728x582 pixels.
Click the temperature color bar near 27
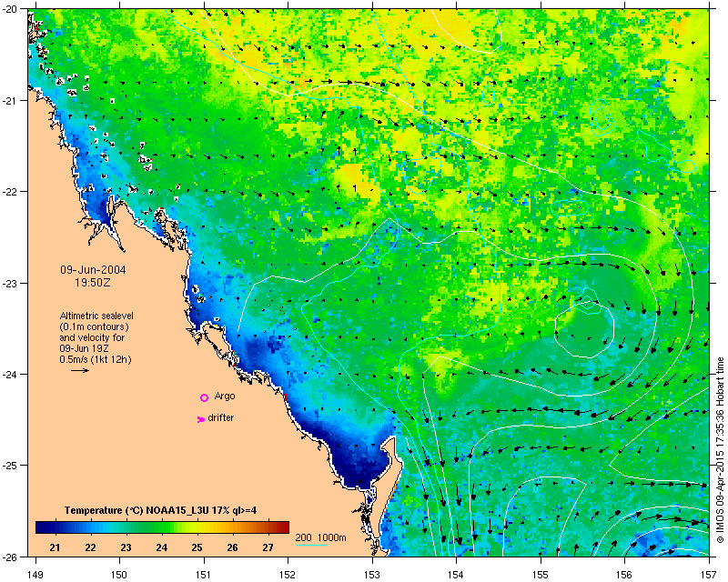268,527
